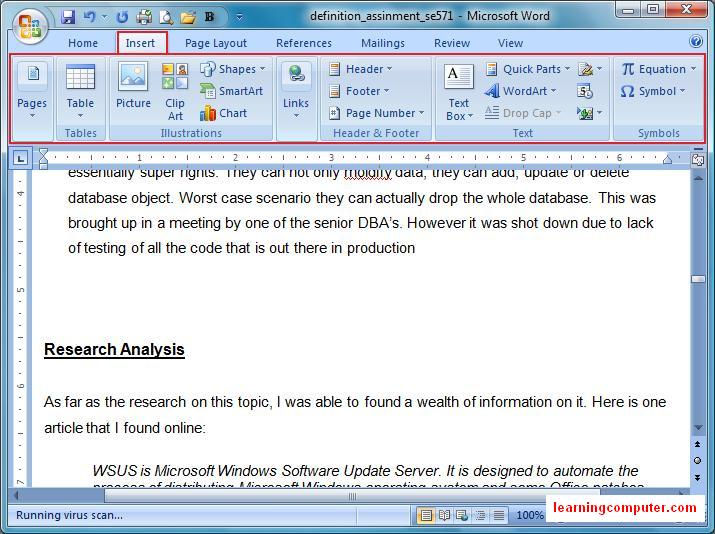
Task: Click the Text Box icon
Action: (459, 77)
